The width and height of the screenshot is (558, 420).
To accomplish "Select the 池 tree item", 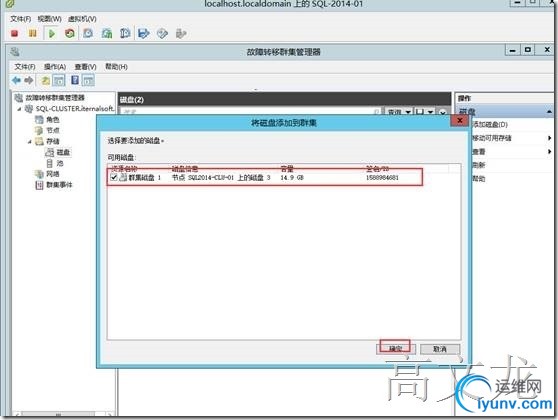I will click(x=59, y=163).
